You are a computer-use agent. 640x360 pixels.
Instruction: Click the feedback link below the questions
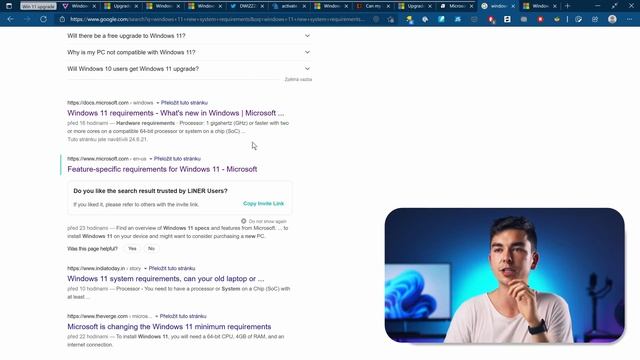(298, 80)
